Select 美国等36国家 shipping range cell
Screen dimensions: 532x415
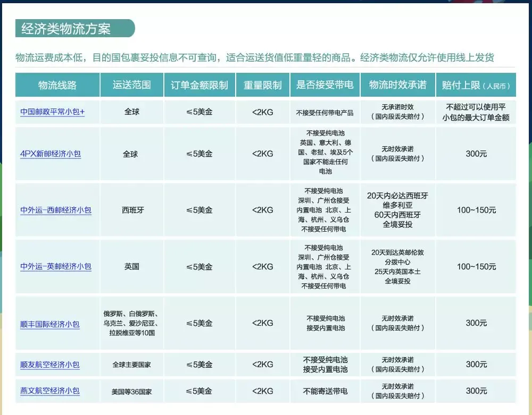131,392
